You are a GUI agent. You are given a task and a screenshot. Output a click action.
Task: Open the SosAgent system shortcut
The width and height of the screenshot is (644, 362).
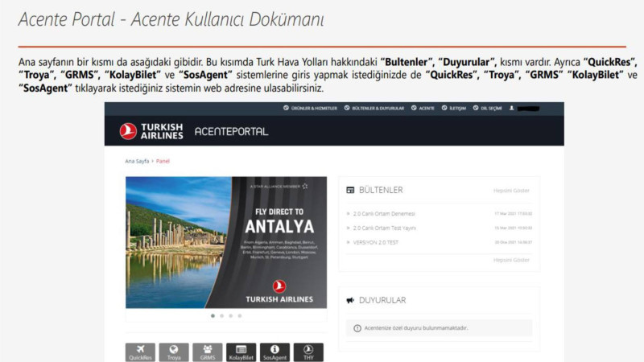pyautogui.click(x=275, y=352)
